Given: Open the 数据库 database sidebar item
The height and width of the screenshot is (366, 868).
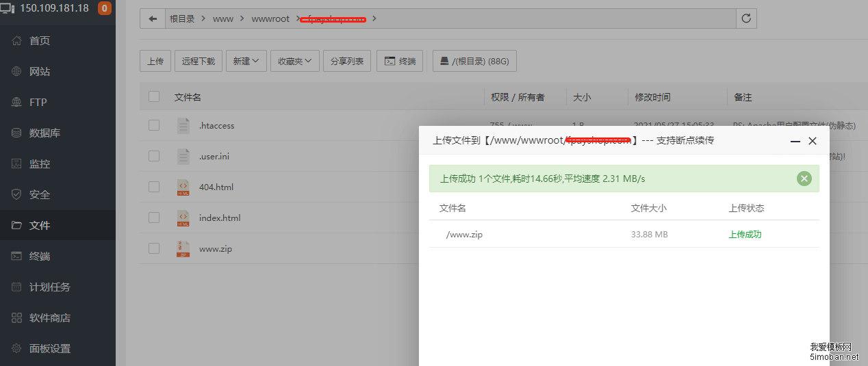Looking at the screenshot, I should (x=58, y=133).
